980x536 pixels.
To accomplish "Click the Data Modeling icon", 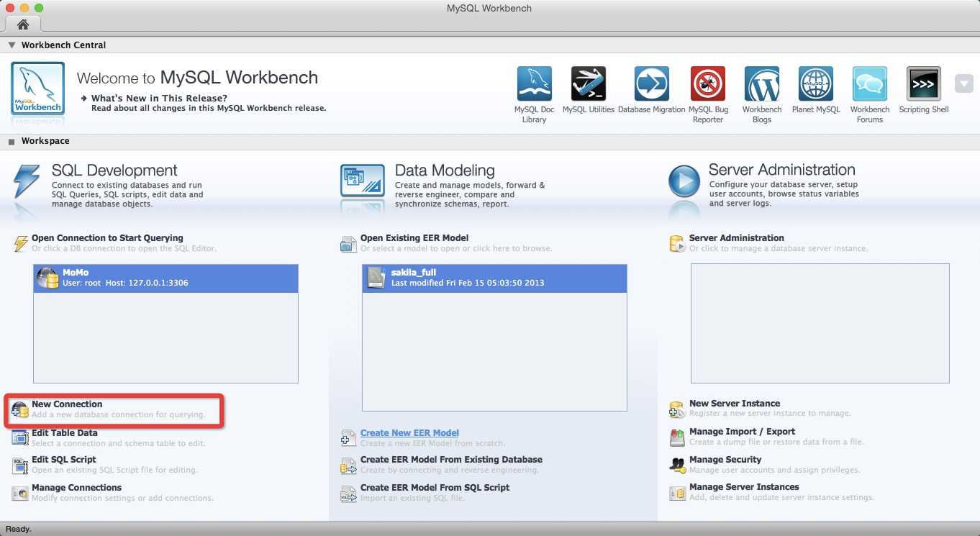I will click(x=362, y=180).
